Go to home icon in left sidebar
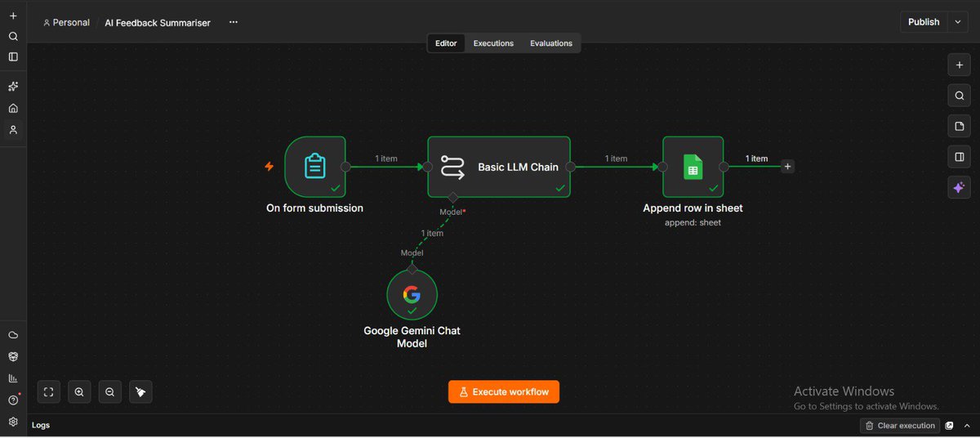The width and height of the screenshot is (980, 438). tap(13, 108)
